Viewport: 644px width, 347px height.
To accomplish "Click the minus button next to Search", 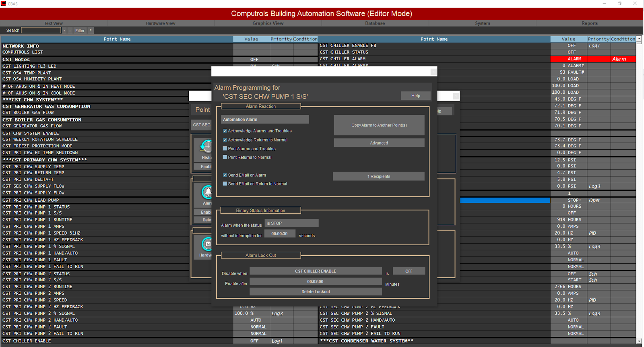I will point(70,31).
